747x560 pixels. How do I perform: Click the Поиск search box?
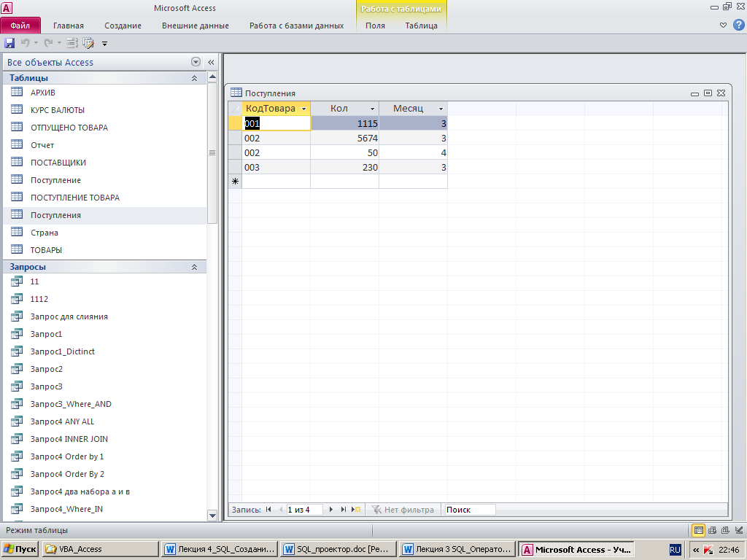[x=469, y=510]
